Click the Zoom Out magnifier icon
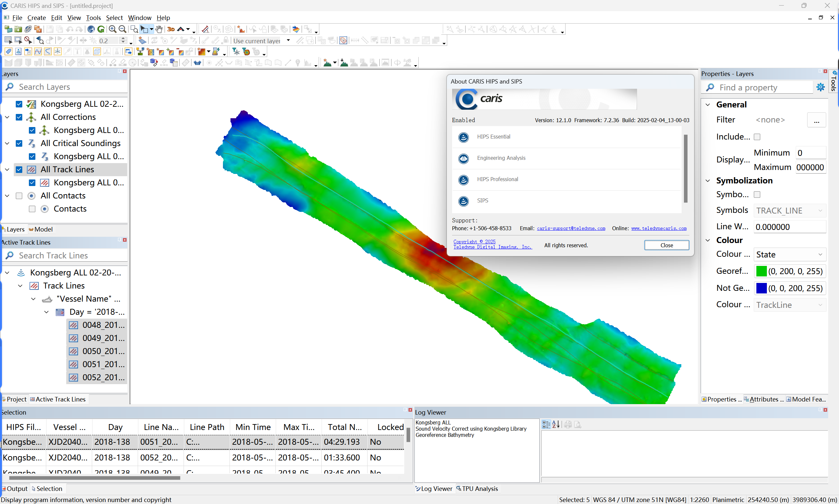The height and width of the screenshot is (504, 839). point(122,29)
